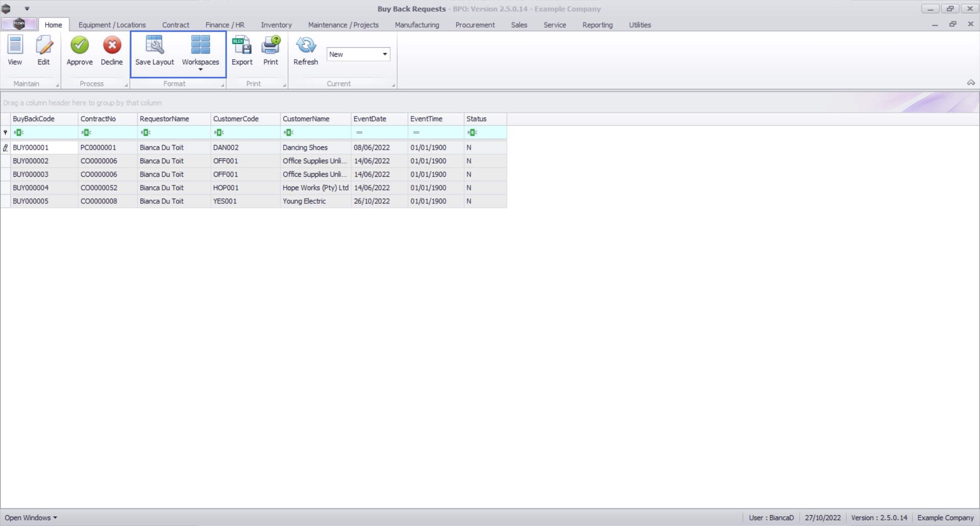
Task: Sort by the CustomerName column header
Action: tap(315, 118)
